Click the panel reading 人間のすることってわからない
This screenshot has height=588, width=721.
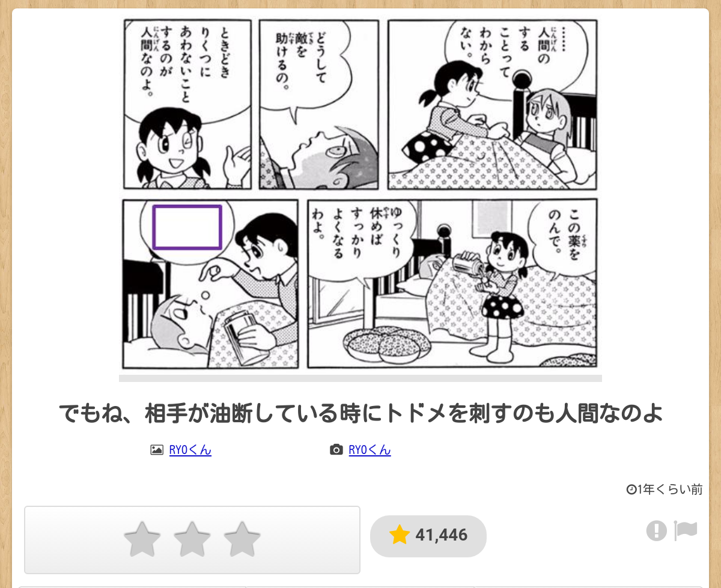[493, 105]
